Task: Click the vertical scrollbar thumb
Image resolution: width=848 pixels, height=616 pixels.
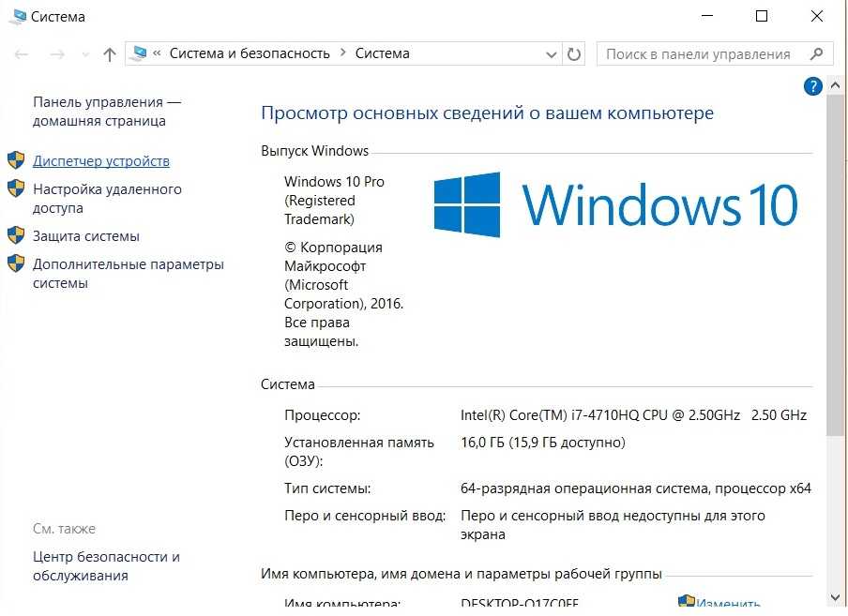Action: click(x=836, y=263)
